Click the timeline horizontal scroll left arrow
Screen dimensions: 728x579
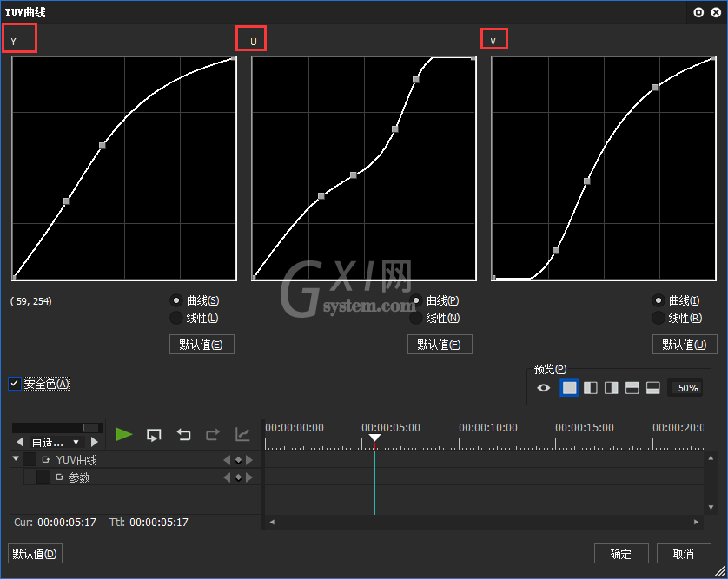(272, 522)
